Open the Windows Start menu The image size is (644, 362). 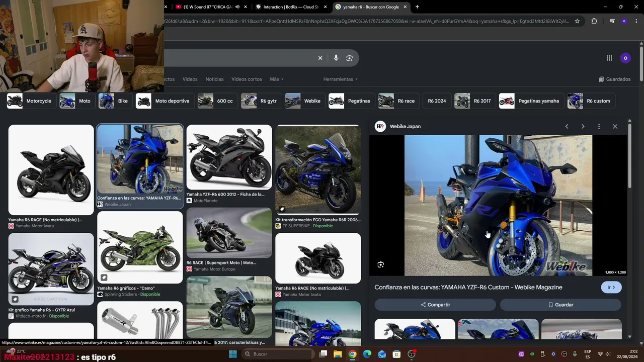tap(233, 354)
